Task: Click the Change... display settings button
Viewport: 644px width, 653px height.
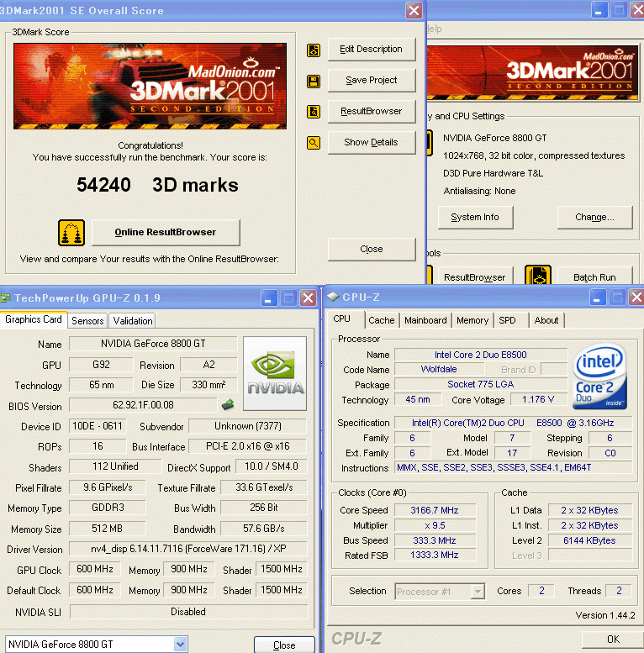Action: click(x=594, y=217)
